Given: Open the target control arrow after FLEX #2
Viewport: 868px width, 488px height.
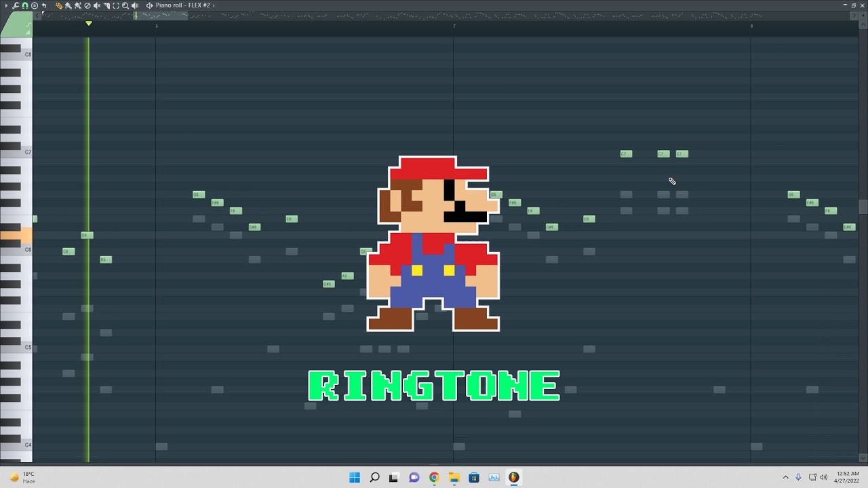Looking at the screenshot, I should coord(214,5).
